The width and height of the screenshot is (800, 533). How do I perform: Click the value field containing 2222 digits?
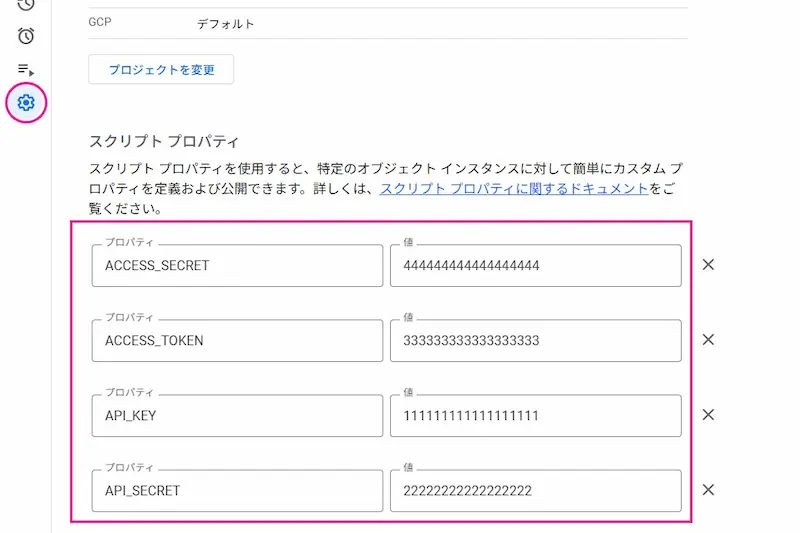tap(535, 491)
